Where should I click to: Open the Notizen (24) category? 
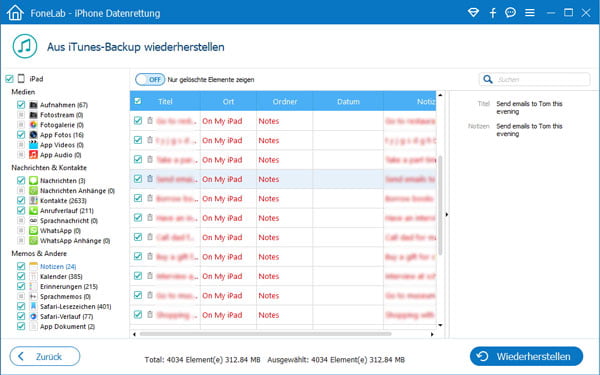click(x=58, y=266)
